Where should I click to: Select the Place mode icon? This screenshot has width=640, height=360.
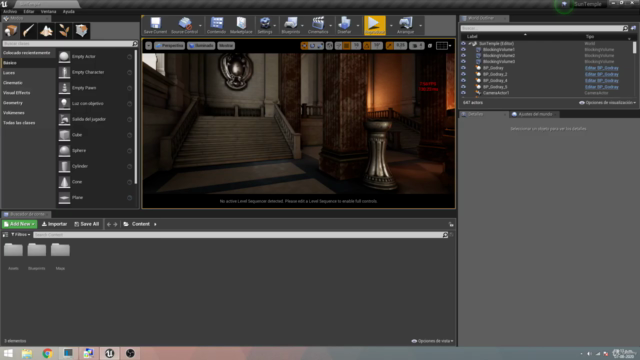[x=11, y=31]
